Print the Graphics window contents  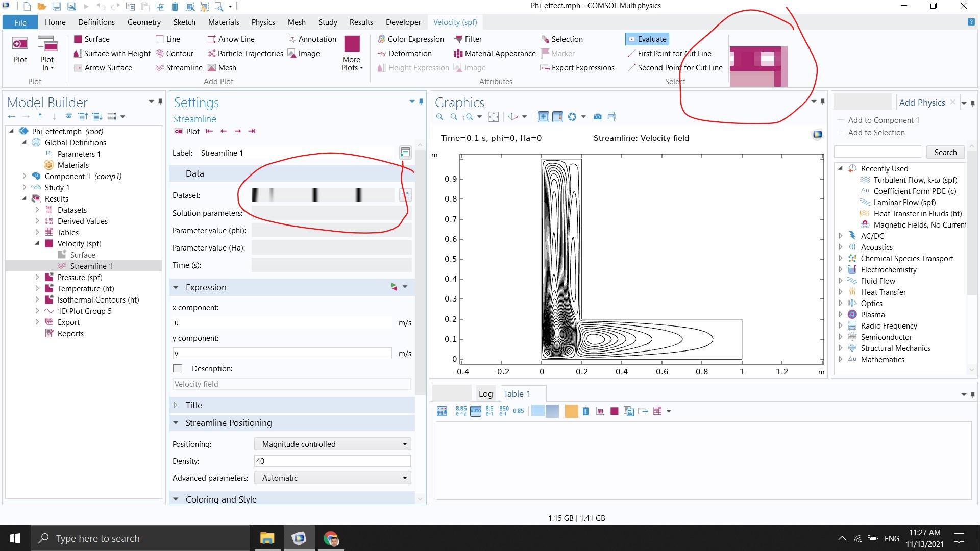[x=612, y=117]
